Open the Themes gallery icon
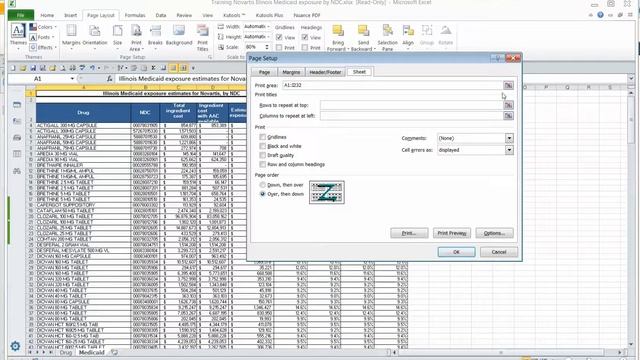The width and height of the screenshot is (640, 360). click(18, 31)
